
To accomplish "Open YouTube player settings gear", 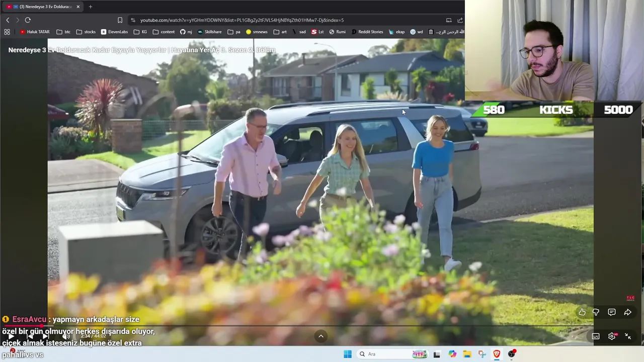I will pyautogui.click(x=612, y=336).
